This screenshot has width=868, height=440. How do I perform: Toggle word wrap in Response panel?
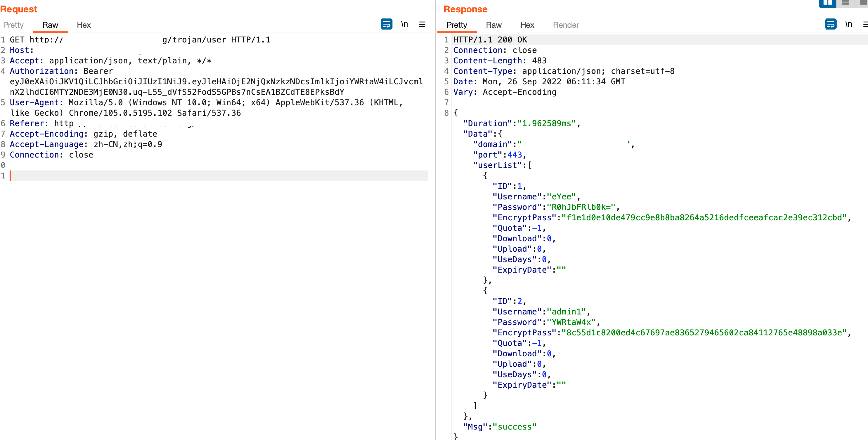pos(830,24)
